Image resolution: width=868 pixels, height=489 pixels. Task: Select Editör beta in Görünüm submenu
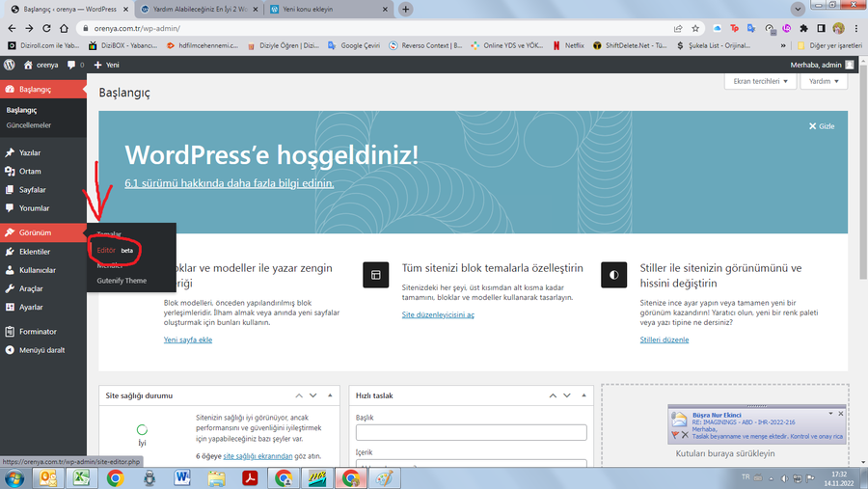pos(115,251)
